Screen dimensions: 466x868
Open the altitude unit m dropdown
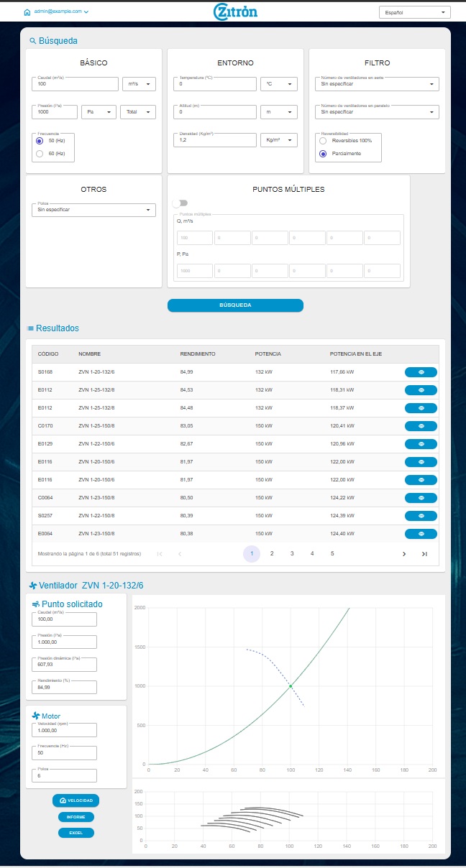click(279, 112)
